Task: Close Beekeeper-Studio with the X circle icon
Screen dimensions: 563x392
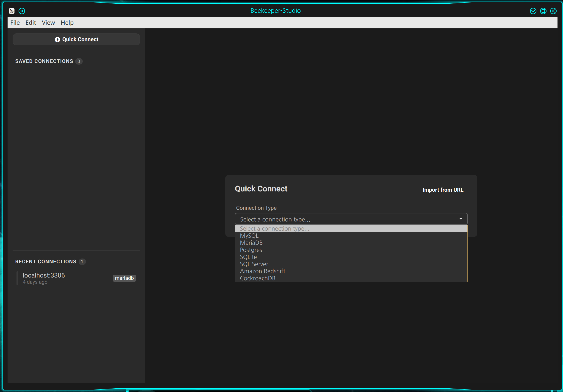Action: click(x=553, y=11)
